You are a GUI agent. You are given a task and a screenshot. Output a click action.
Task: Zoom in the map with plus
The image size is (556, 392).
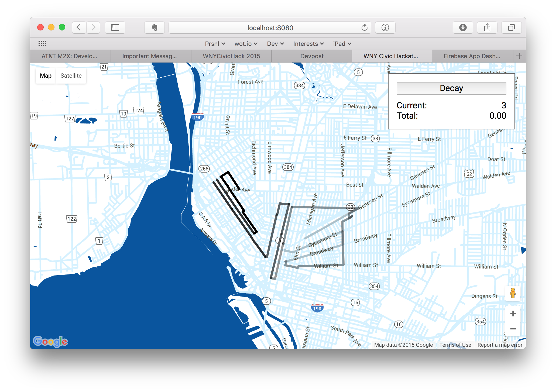click(x=513, y=314)
